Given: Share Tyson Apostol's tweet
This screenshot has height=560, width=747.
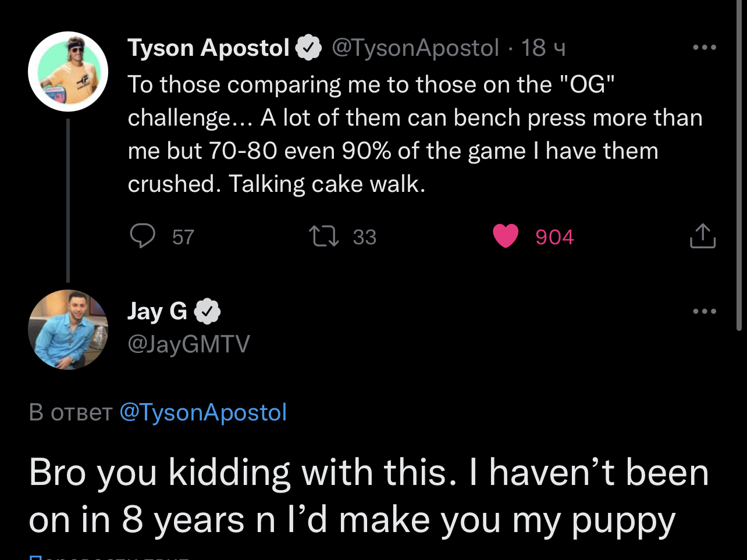Looking at the screenshot, I should [703, 236].
